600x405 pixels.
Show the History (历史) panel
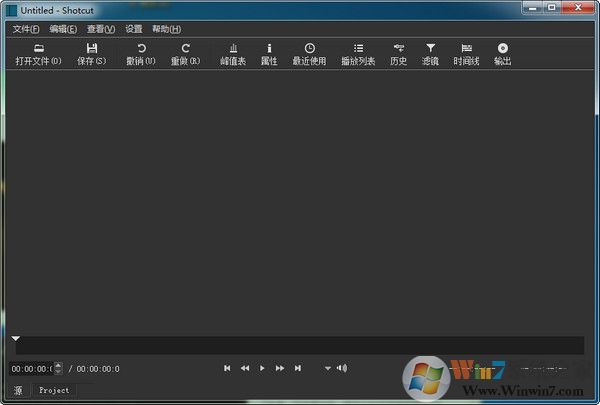398,49
